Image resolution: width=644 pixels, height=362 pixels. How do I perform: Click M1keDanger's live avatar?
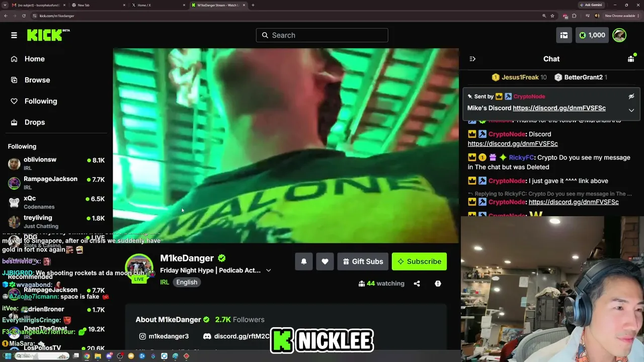(x=139, y=269)
